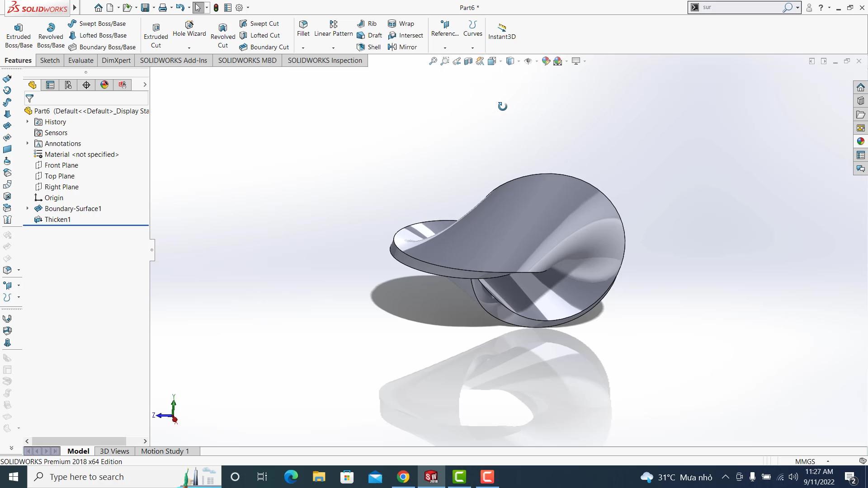
Task: Toggle Hide/Show Items eye icon
Action: [528, 61]
